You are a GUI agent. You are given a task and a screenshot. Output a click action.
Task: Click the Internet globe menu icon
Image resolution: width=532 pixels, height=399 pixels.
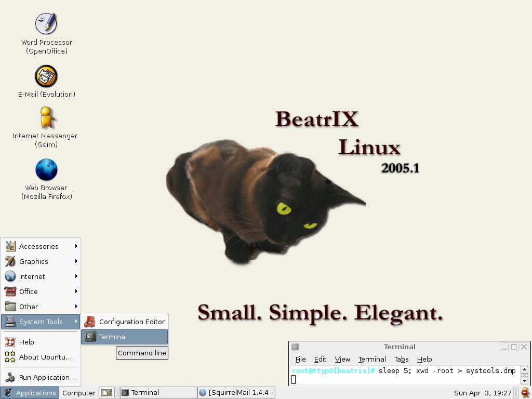coord(10,276)
